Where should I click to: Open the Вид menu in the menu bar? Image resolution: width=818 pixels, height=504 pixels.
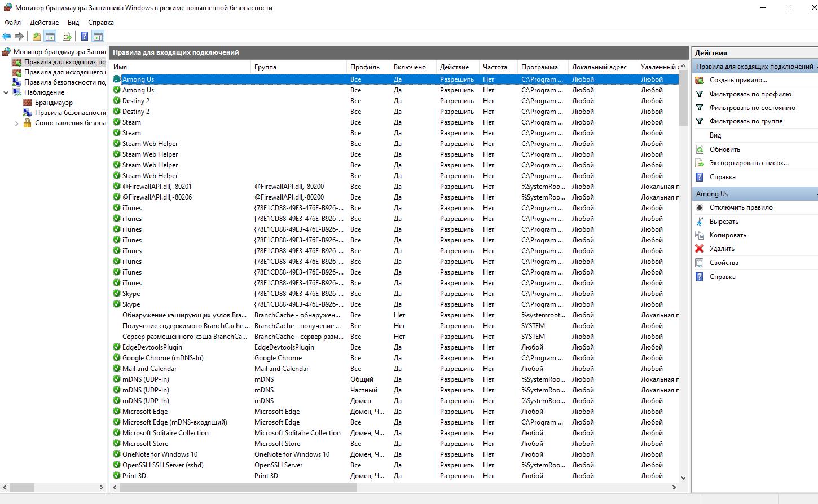click(x=73, y=23)
